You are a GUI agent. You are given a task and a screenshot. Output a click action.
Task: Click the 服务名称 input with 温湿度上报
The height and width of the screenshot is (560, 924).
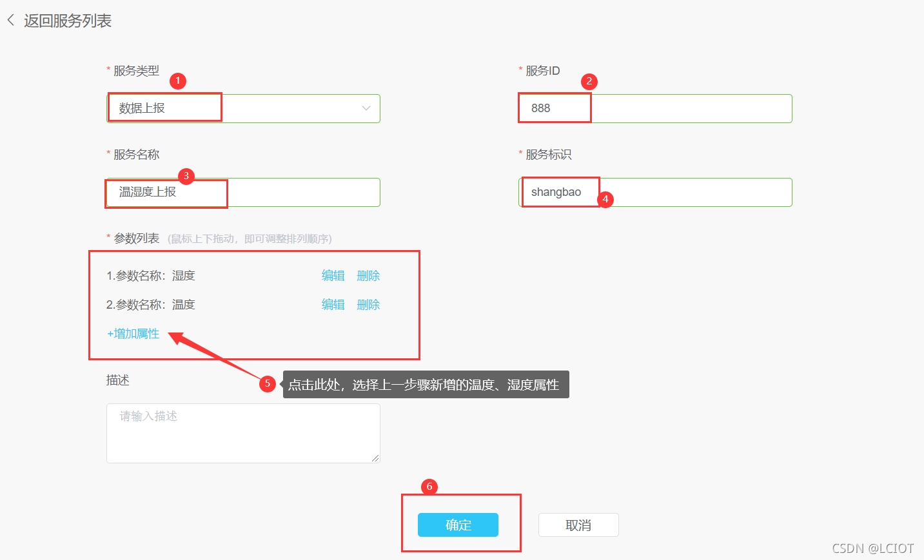[243, 192]
